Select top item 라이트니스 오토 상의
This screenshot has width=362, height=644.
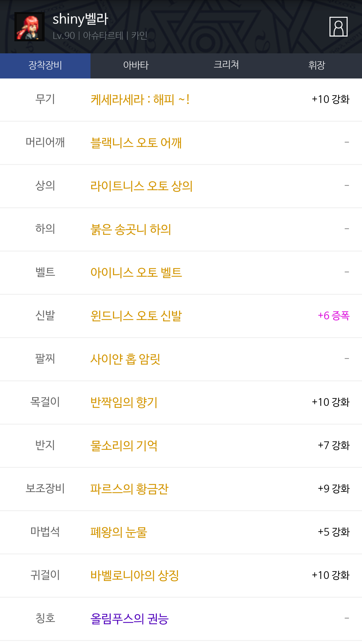point(141,186)
